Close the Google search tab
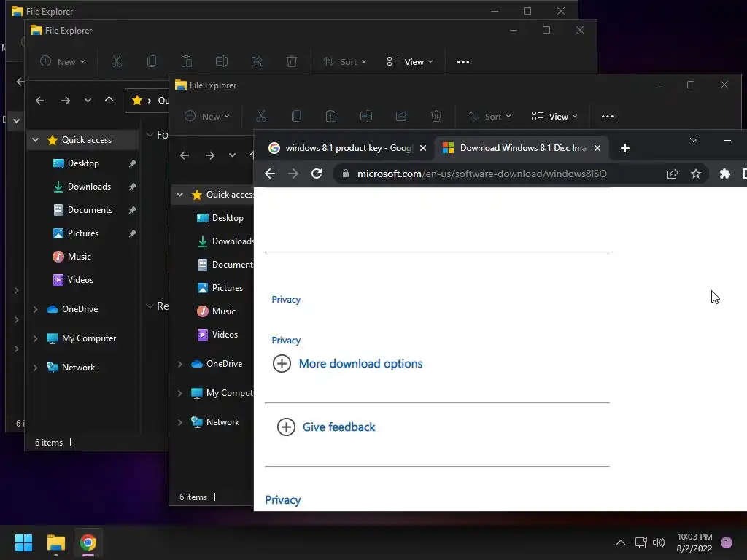This screenshot has width=747, height=560. point(422,148)
